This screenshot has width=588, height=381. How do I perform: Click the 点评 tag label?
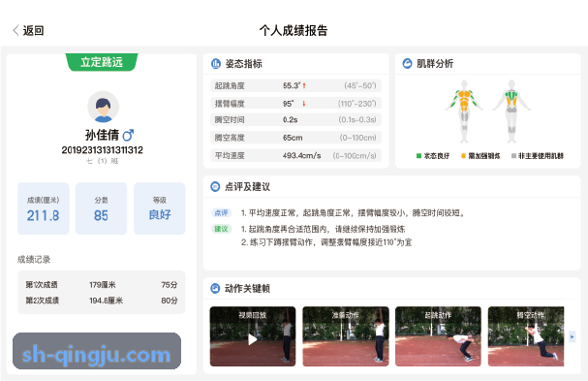(221, 213)
